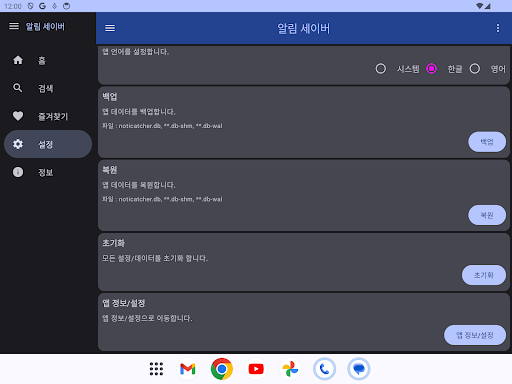Click the text 앱 언어를 설정합니다.
The width and height of the screenshot is (512, 384).
[x=135, y=52]
